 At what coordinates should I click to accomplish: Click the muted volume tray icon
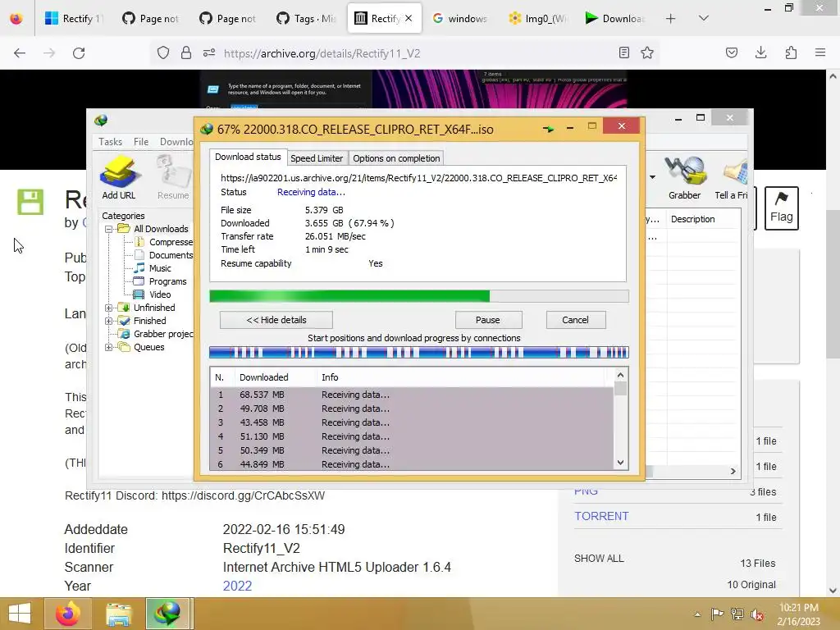tap(757, 614)
